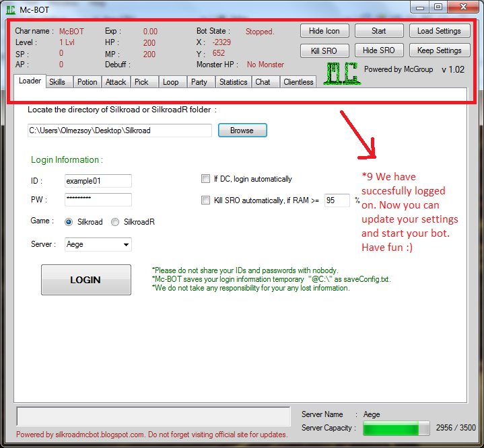The height and width of the screenshot is (448, 484).
Task: Click the saveConfig.txt notice line
Action: (x=271, y=279)
